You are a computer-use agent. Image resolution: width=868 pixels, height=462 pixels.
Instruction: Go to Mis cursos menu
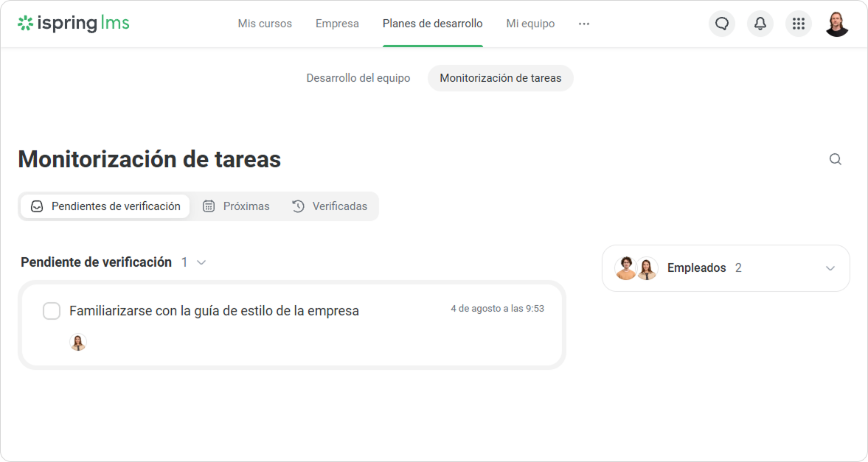pos(265,24)
